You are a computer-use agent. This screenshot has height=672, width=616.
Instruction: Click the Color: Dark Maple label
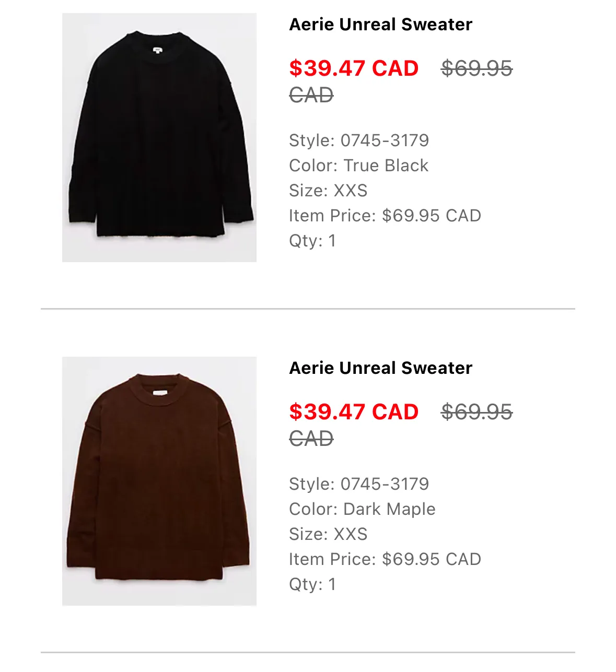tap(362, 509)
